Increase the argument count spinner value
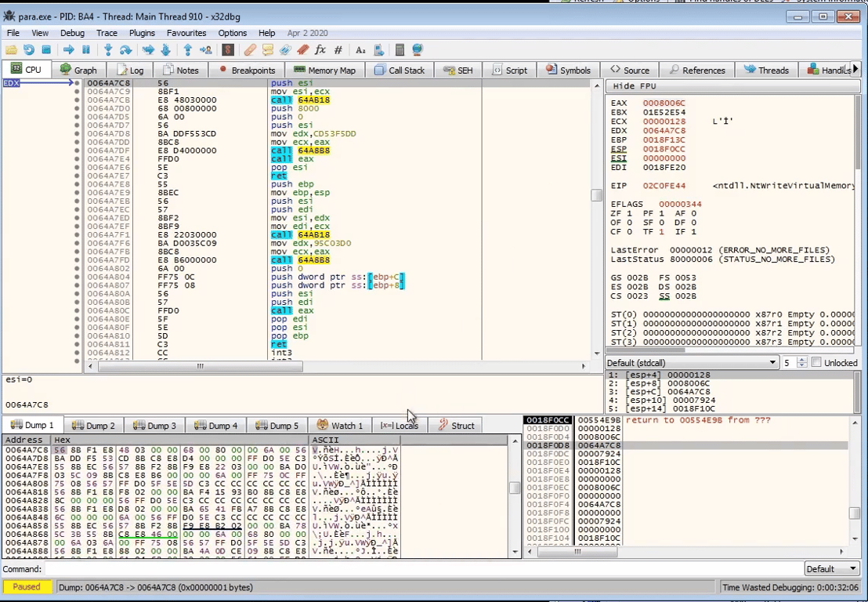This screenshot has width=868, height=602. click(x=801, y=360)
